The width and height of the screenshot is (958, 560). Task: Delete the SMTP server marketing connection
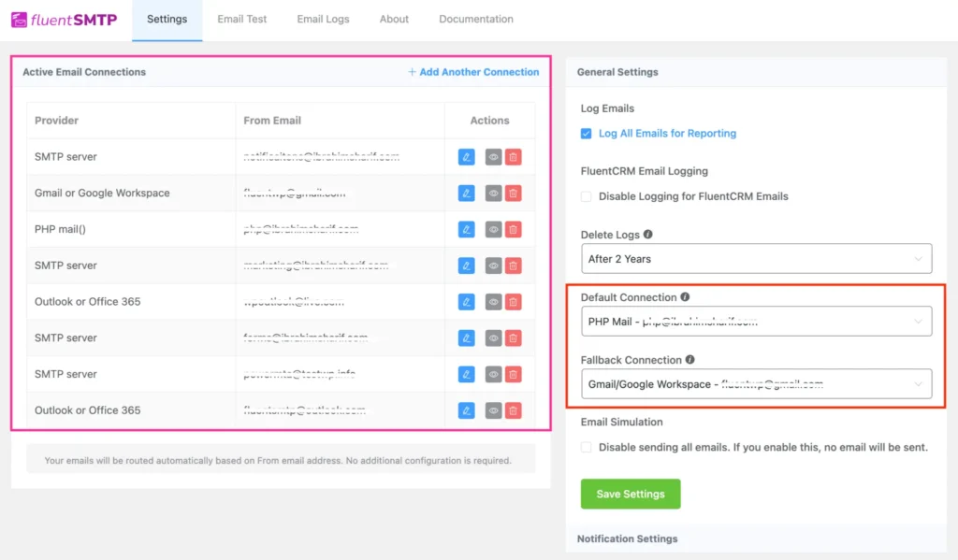tap(514, 266)
